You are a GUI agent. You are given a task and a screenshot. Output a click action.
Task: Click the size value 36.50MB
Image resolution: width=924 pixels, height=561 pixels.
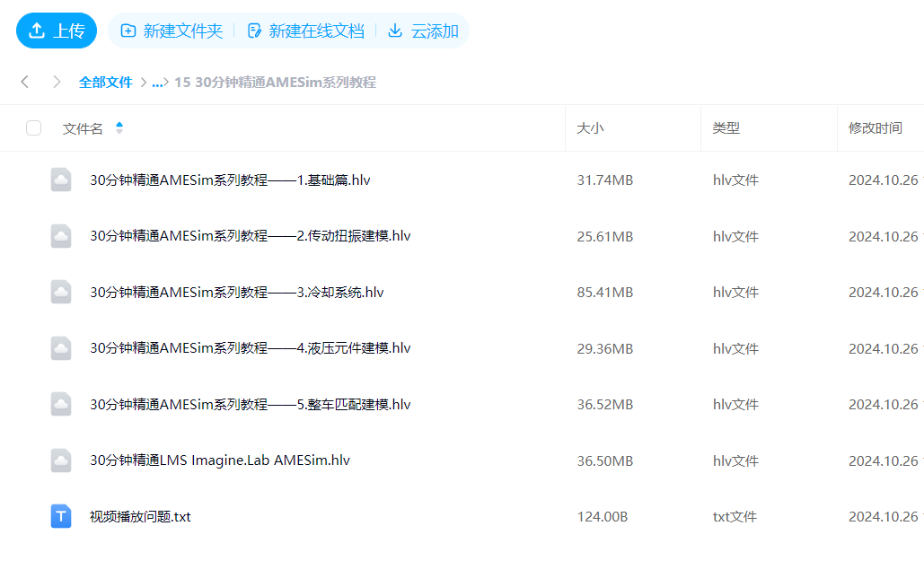point(604,460)
